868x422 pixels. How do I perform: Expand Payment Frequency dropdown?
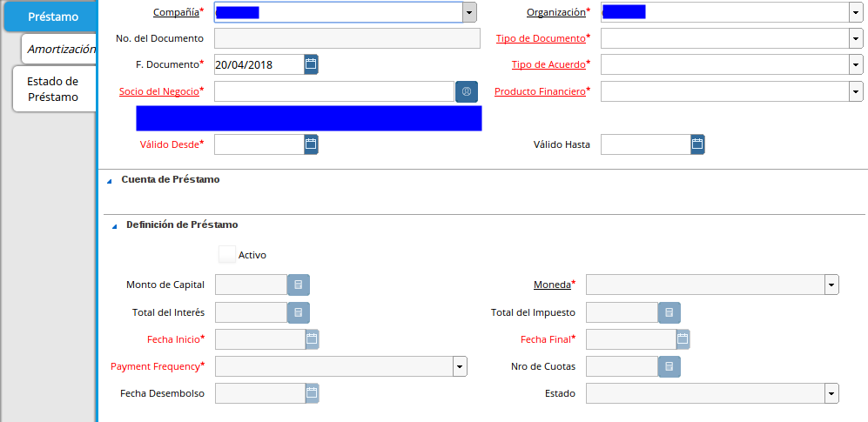point(460,366)
